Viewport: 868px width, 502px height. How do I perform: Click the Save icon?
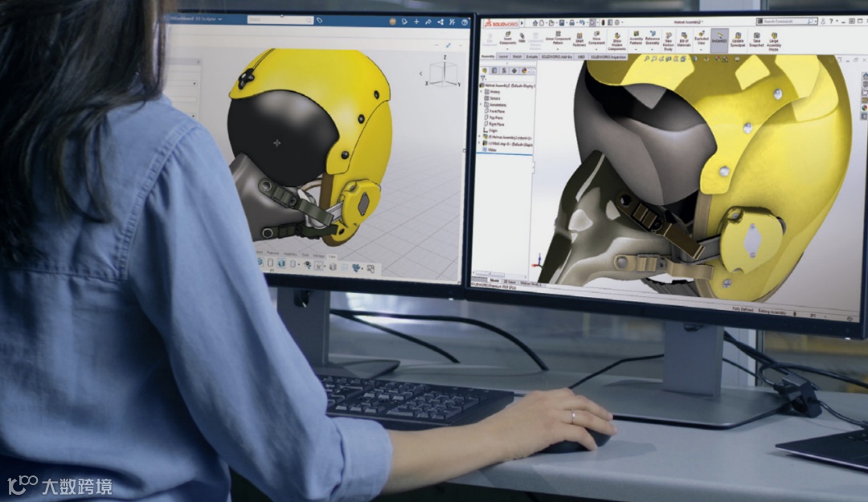[x=562, y=23]
